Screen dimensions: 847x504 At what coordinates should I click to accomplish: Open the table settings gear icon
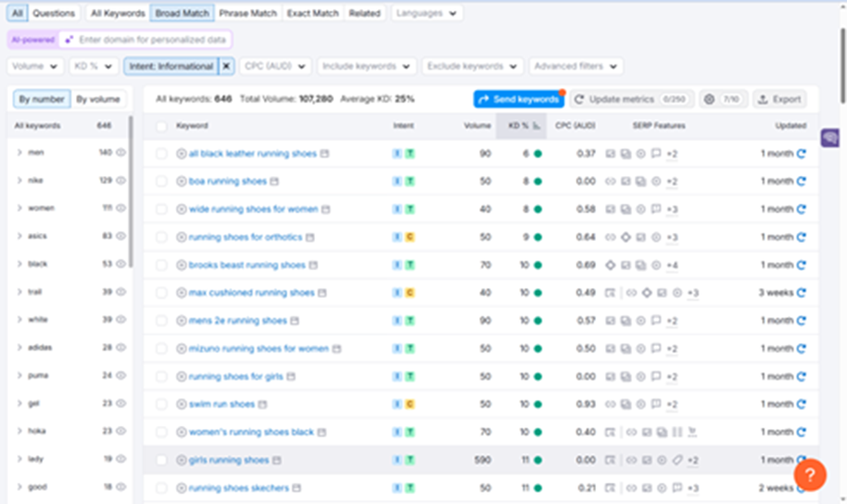pyautogui.click(x=709, y=99)
